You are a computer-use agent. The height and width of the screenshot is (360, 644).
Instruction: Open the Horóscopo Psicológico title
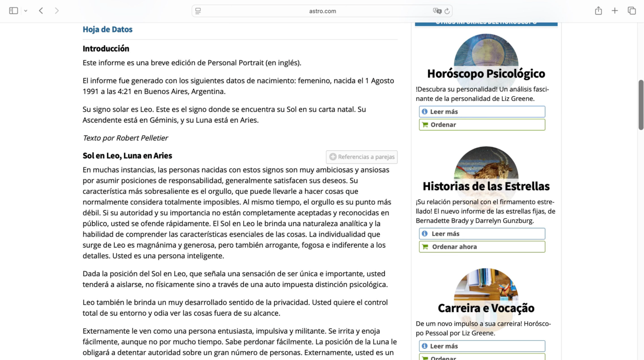tap(486, 74)
